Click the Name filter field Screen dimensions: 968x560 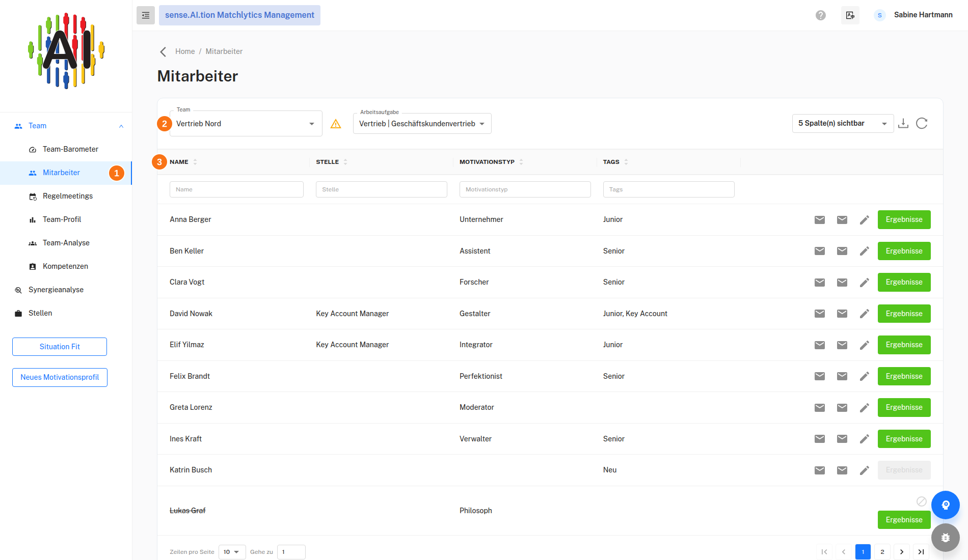click(236, 189)
